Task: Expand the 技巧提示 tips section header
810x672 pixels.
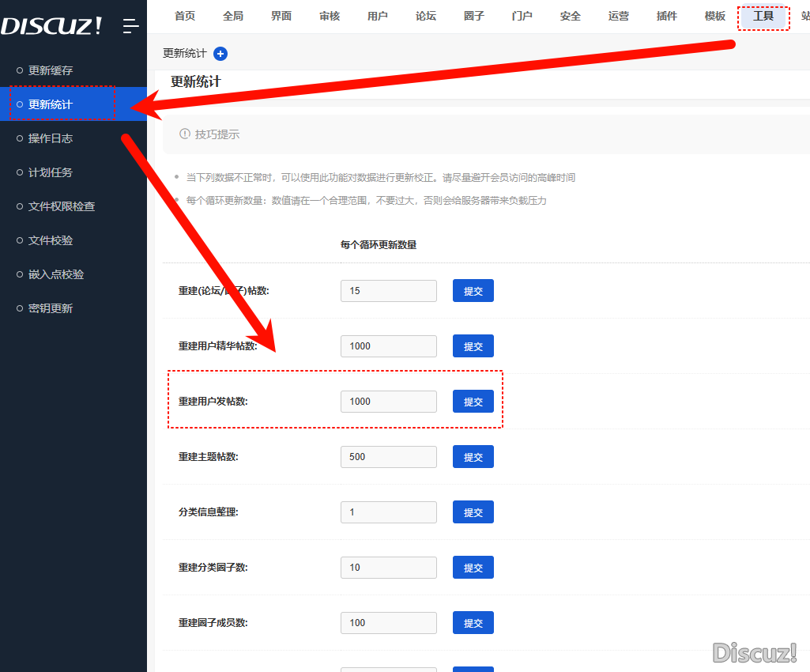Action: [217, 134]
